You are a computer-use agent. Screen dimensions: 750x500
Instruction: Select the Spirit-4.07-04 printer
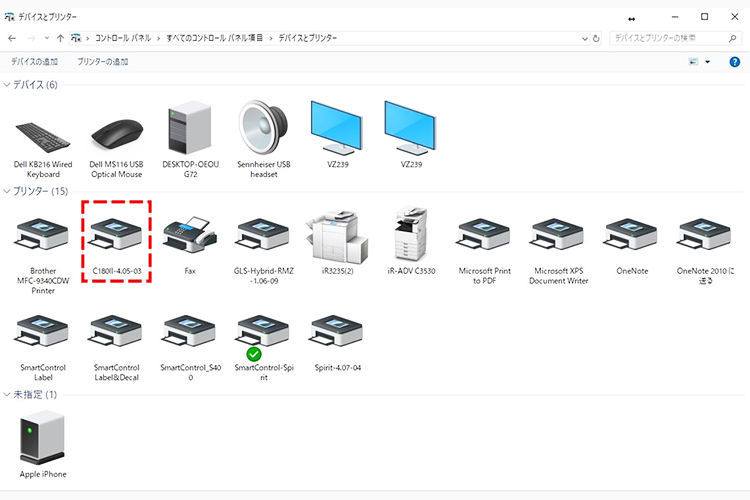click(337, 342)
